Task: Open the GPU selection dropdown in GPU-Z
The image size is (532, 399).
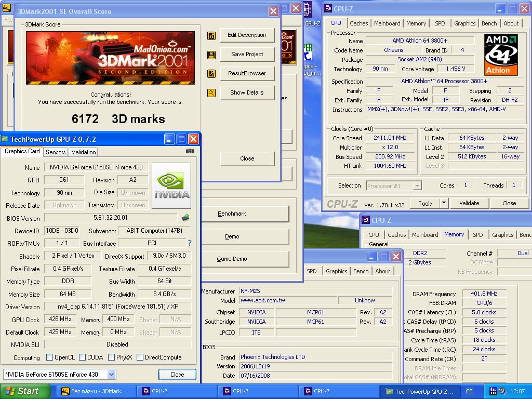Action: point(112,374)
